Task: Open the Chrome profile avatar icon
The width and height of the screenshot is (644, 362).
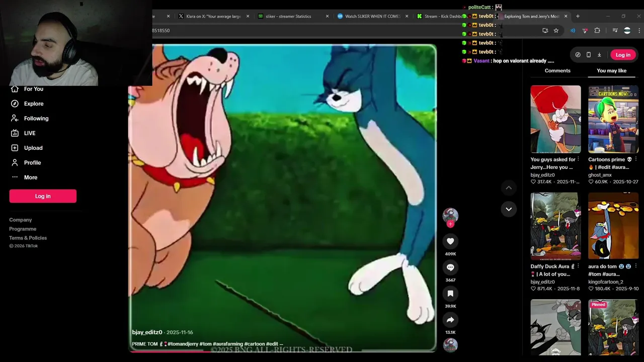Action: pyautogui.click(x=627, y=31)
